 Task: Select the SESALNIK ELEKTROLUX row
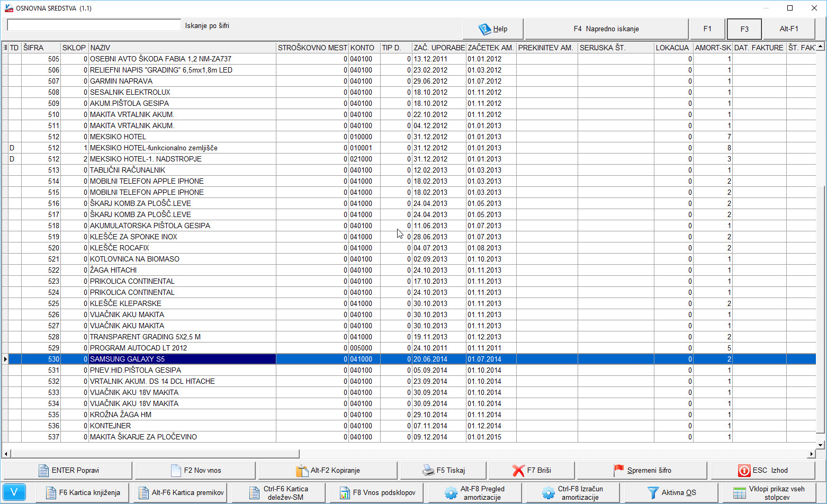click(x=409, y=92)
